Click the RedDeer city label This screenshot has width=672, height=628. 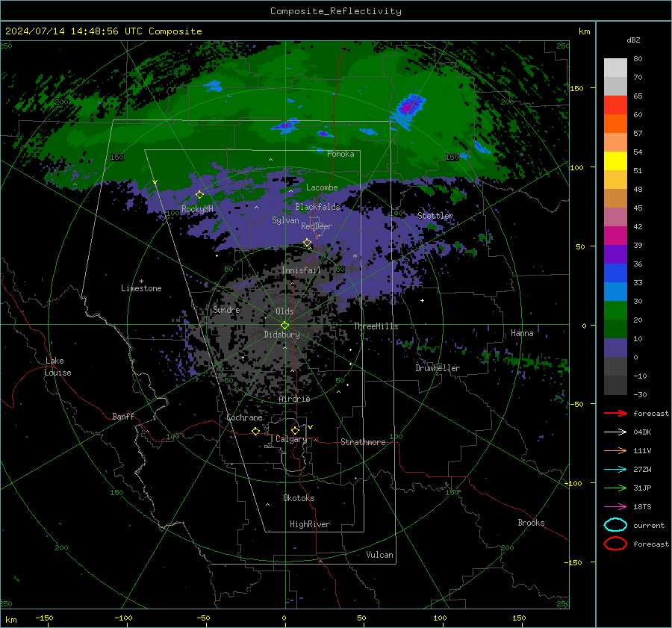(317, 226)
